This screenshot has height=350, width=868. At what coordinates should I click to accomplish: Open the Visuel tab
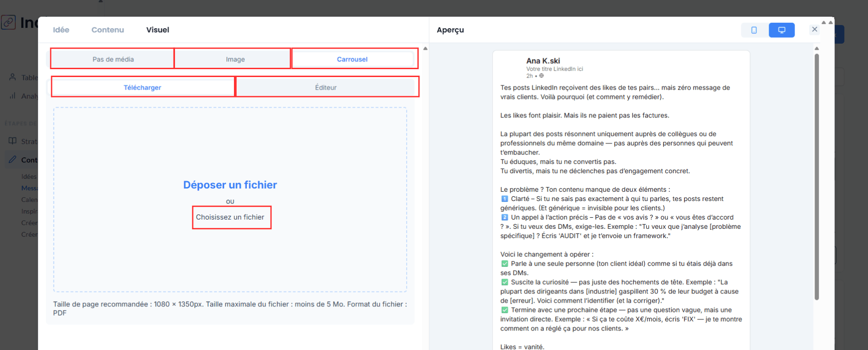(x=157, y=30)
